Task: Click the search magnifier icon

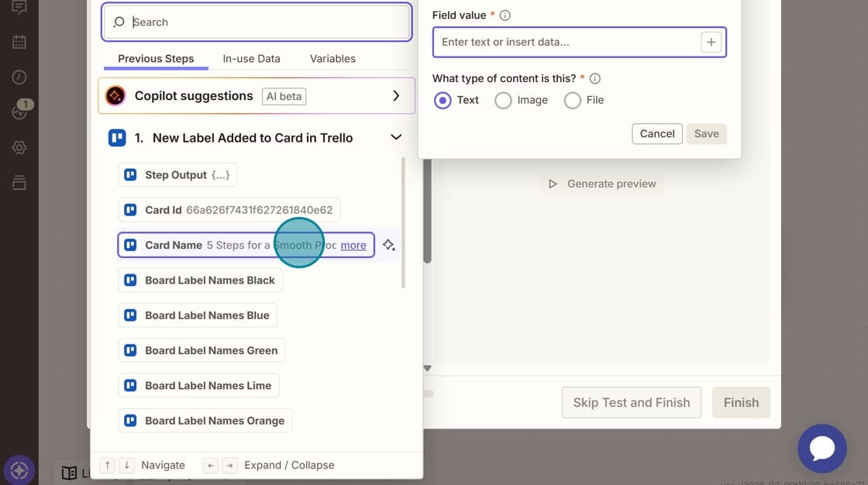Action: click(119, 22)
